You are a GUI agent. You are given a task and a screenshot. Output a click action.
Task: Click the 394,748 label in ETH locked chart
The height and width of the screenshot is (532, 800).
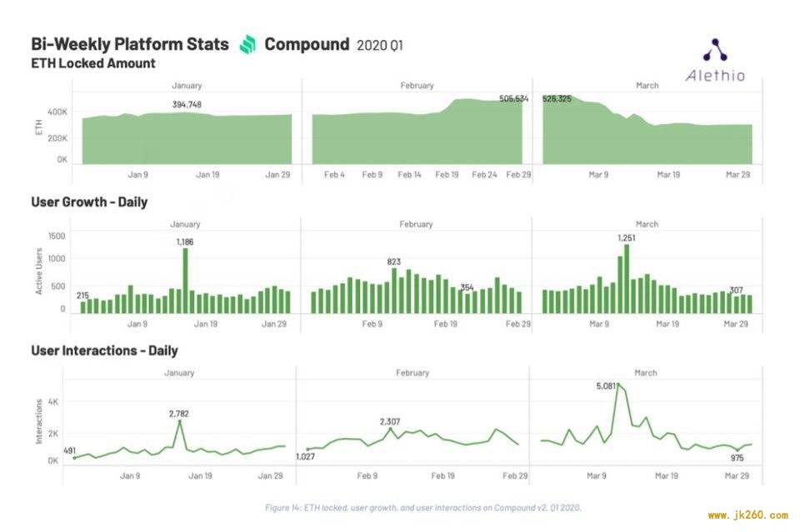pyautogui.click(x=187, y=104)
